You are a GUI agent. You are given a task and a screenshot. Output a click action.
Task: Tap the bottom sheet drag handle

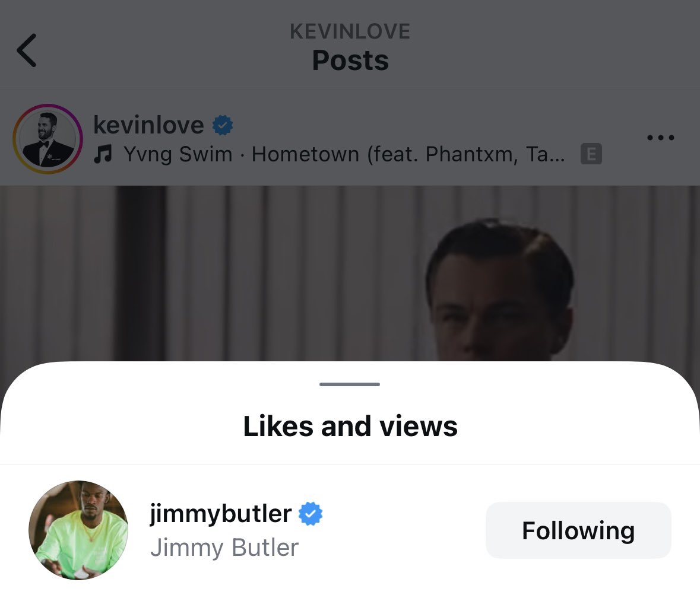(350, 384)
